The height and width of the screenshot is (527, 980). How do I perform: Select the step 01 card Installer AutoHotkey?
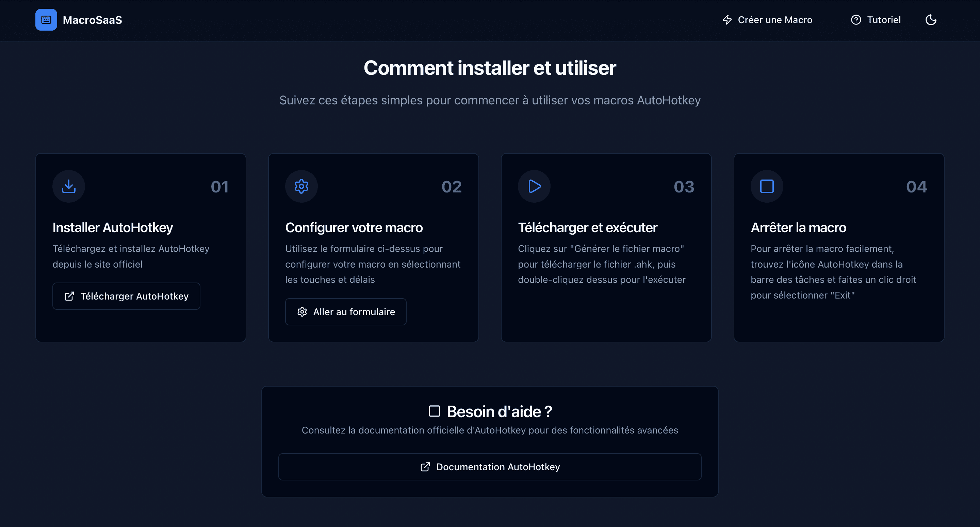point(141,247)
